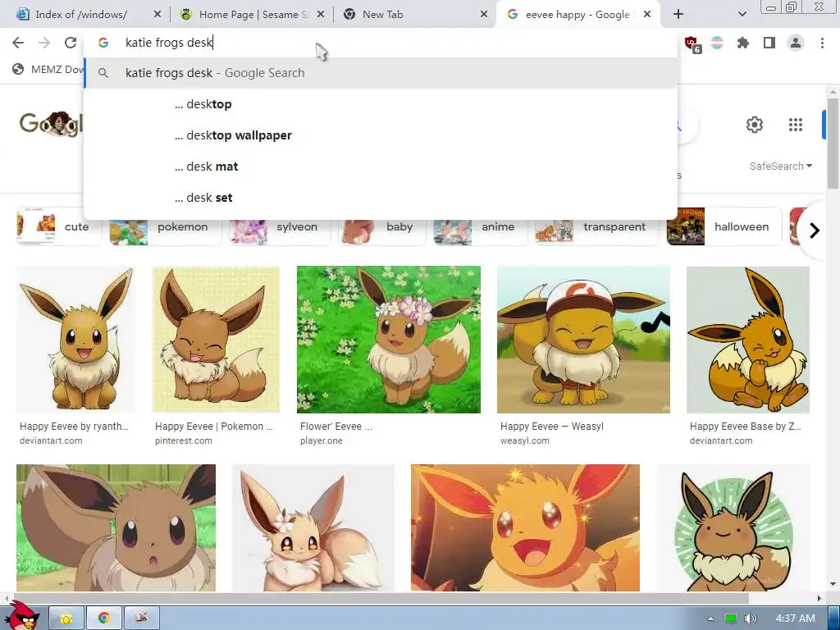Image resolution: width=840 pixels, height=630 pixels.
Task: Open Google settings gear
Action: click(x=755, y=125)
